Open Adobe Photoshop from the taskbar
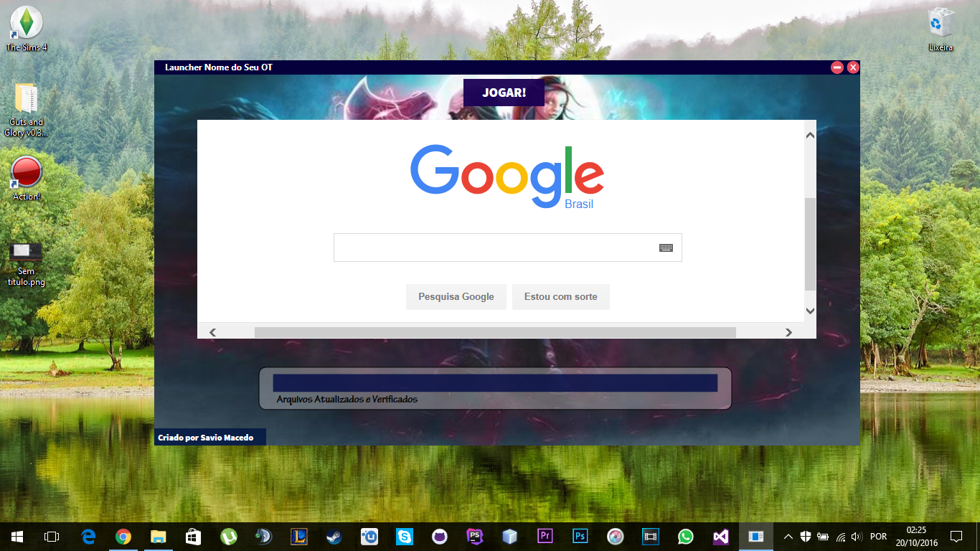 pos(580,536)
